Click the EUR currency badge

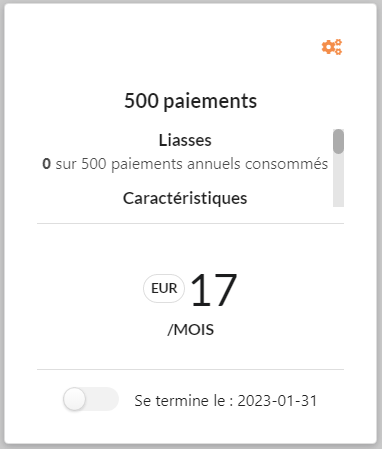tap(164, 288)
